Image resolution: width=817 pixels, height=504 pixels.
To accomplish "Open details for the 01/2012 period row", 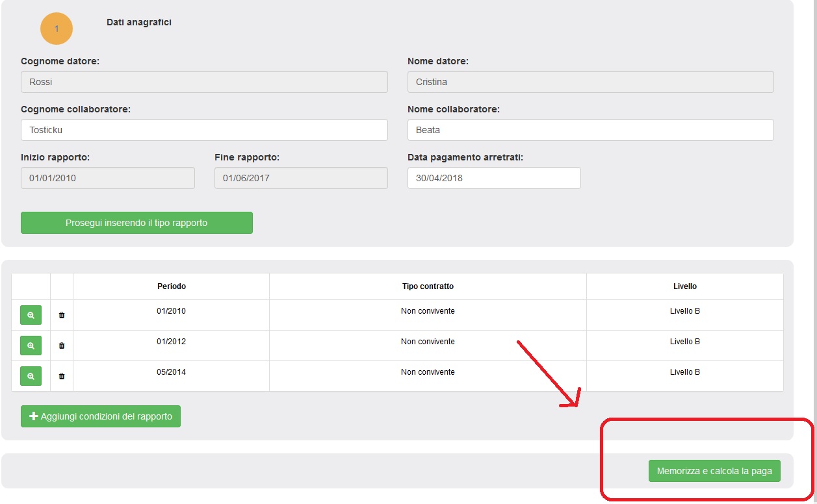I will 31,346.
